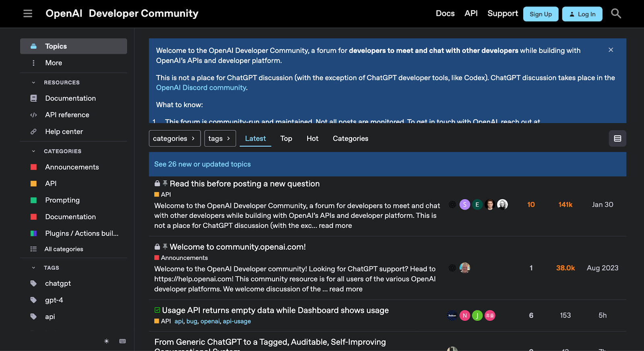Image resolution: width=644 pixels, height=351 pixels.
Task: Click orange API category color square
Action: (34, 184)
